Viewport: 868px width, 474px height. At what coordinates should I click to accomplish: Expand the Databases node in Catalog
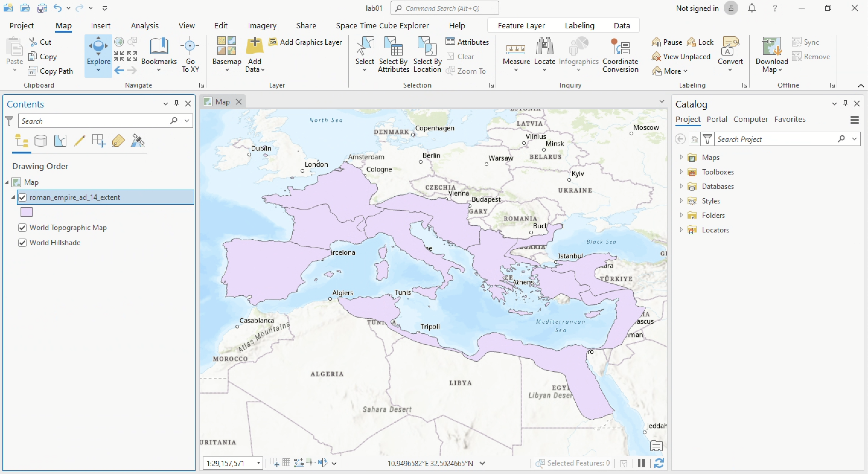pyautogui.click(x=681, y=186)
